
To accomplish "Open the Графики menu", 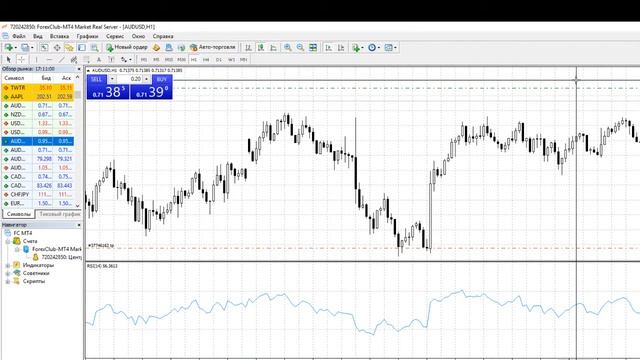I will tap(87, 36).
